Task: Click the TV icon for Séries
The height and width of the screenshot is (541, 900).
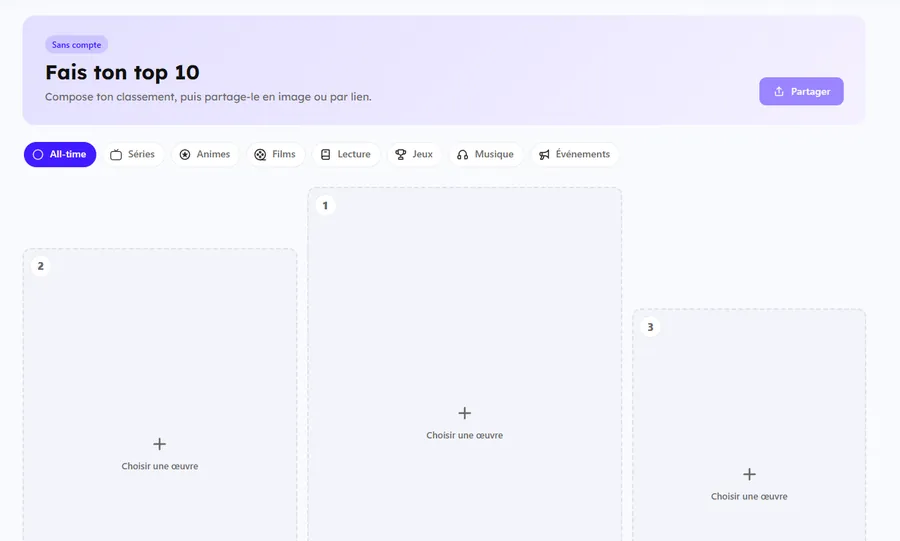Action: click(x=116, y=154)
